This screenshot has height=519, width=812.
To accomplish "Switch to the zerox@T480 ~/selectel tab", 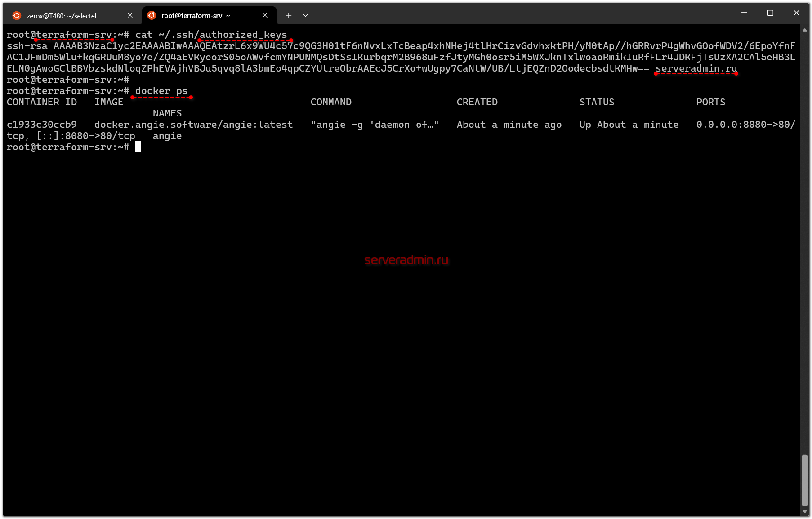I will [62, 16].
